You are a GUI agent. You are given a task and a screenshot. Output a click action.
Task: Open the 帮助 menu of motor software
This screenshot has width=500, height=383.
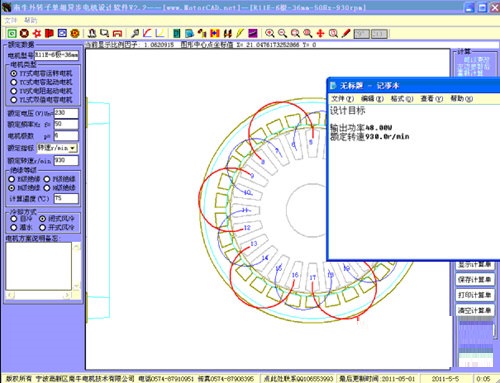(31, 20)
